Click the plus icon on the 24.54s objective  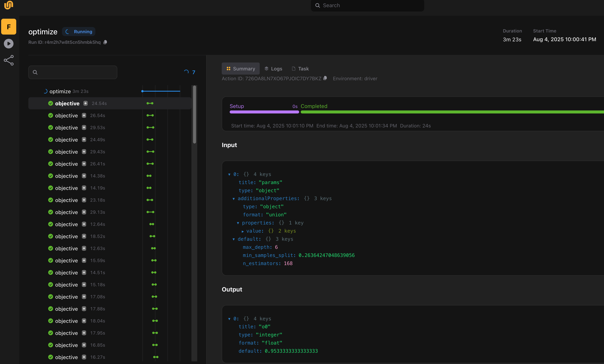(85, 103)
